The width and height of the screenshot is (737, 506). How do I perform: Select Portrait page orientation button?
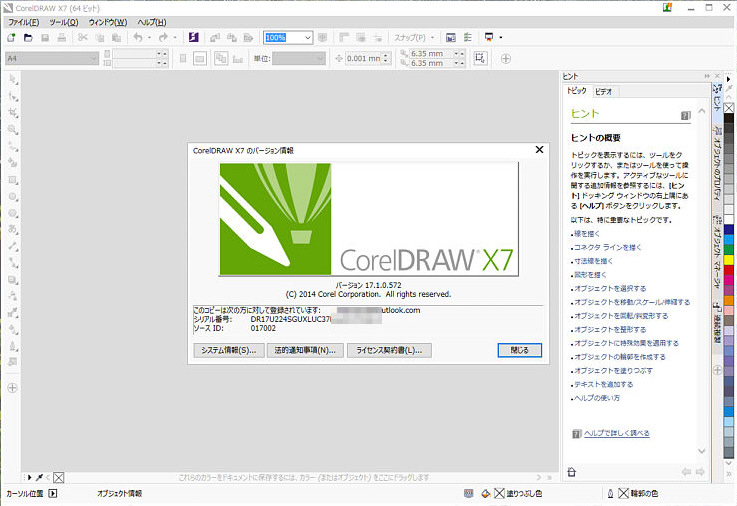183,59
